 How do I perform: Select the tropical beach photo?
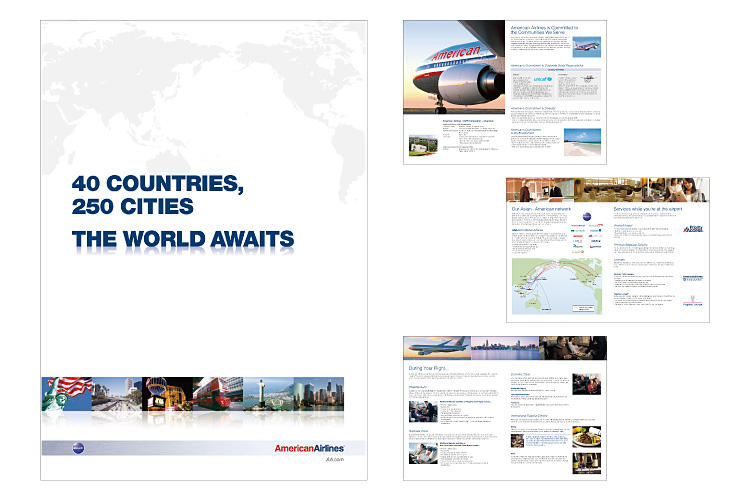click(x=582, y=142)
